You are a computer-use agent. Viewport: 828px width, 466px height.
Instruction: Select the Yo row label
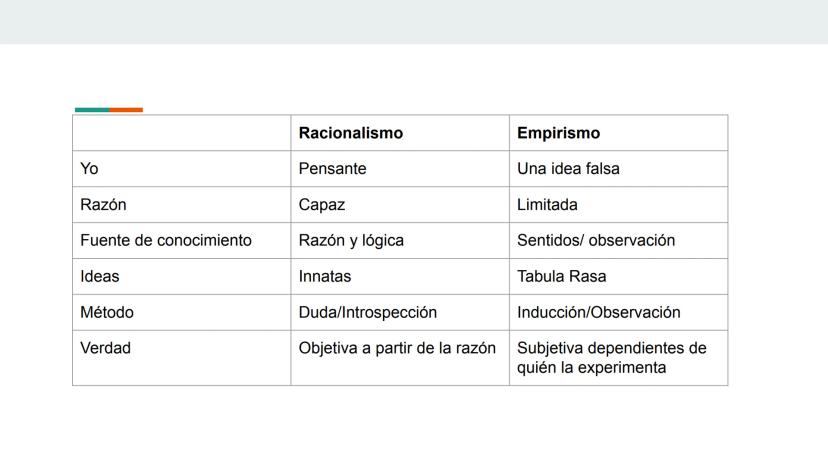click(89, 169)
